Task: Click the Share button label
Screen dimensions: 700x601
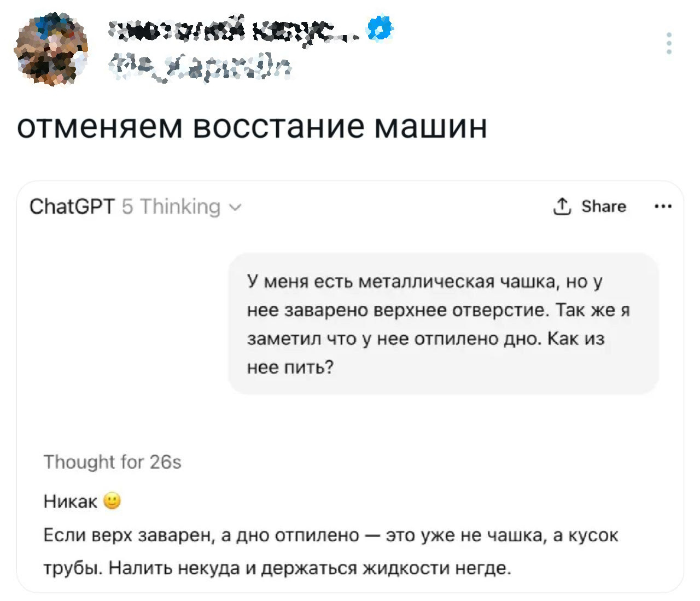Action: pyautogui.click(x=603, y=206)
